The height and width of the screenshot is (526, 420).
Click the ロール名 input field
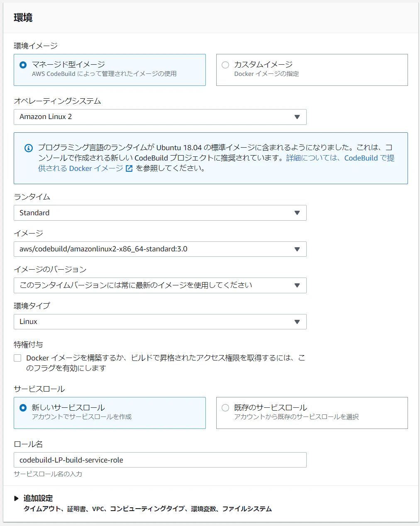[160, 460]
